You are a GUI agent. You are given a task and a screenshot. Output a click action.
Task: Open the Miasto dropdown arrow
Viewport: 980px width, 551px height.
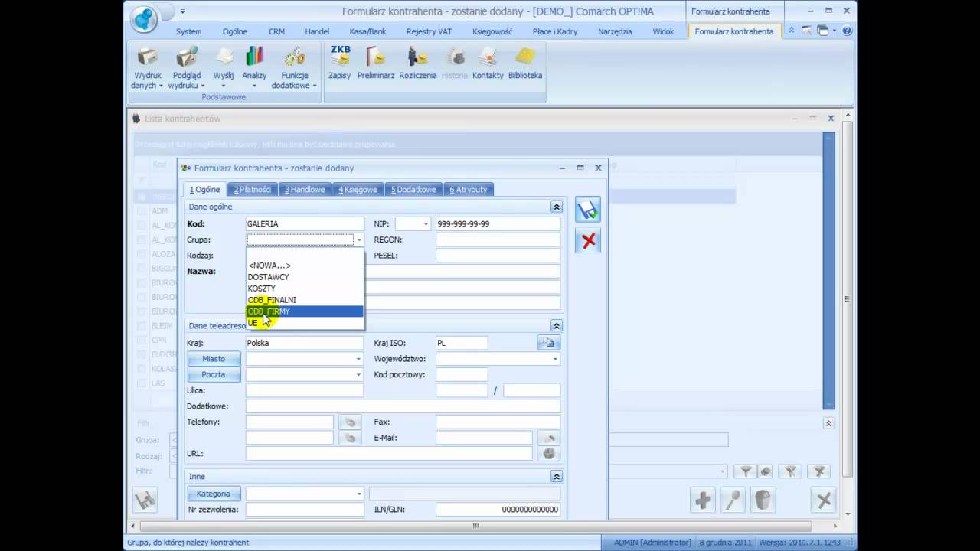pyautogui.click(x=358, y=359)
